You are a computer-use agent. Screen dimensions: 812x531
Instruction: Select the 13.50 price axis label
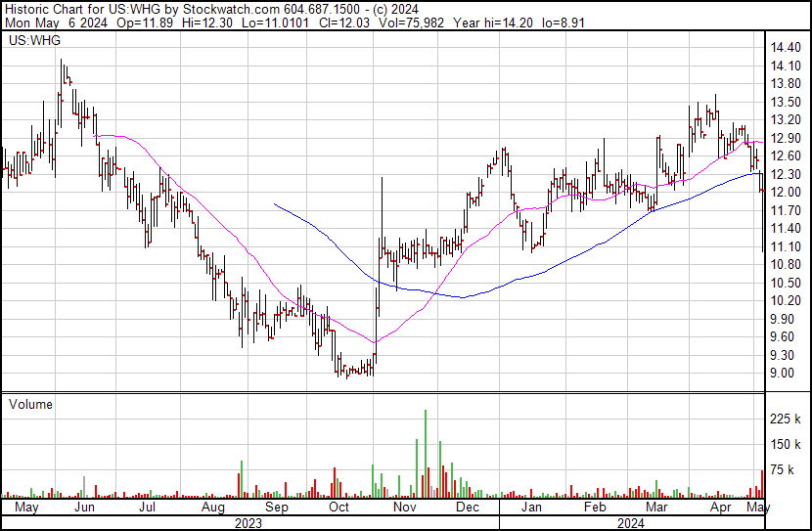pos(786,102)
